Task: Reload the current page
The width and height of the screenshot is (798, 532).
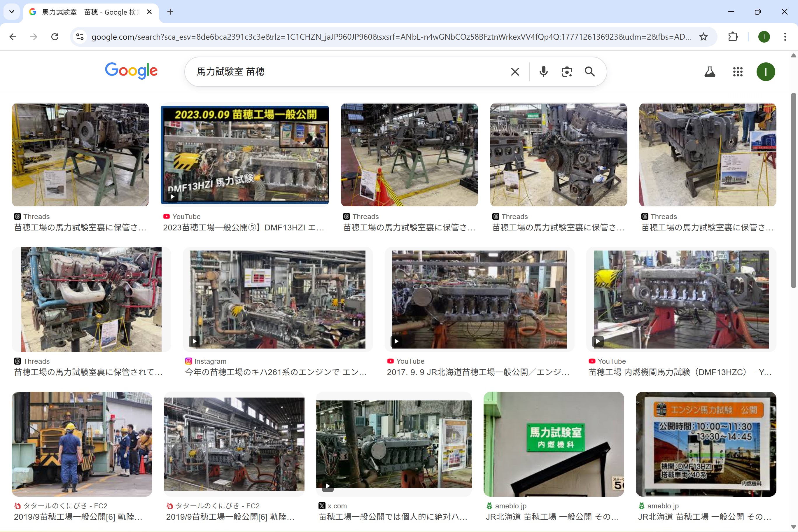Action: point(55,37)
